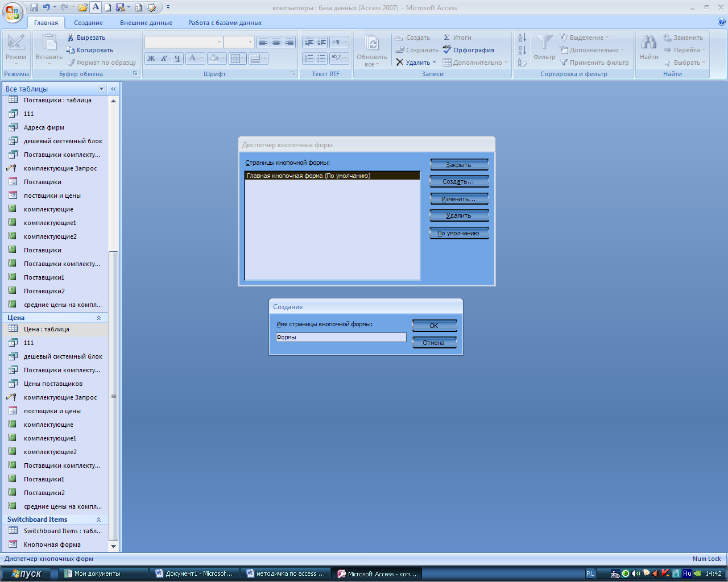Image resolution: width=728 pixels, height=582 pixels.
Task: Align text left in the ribbon
Action: click(263, 42)
